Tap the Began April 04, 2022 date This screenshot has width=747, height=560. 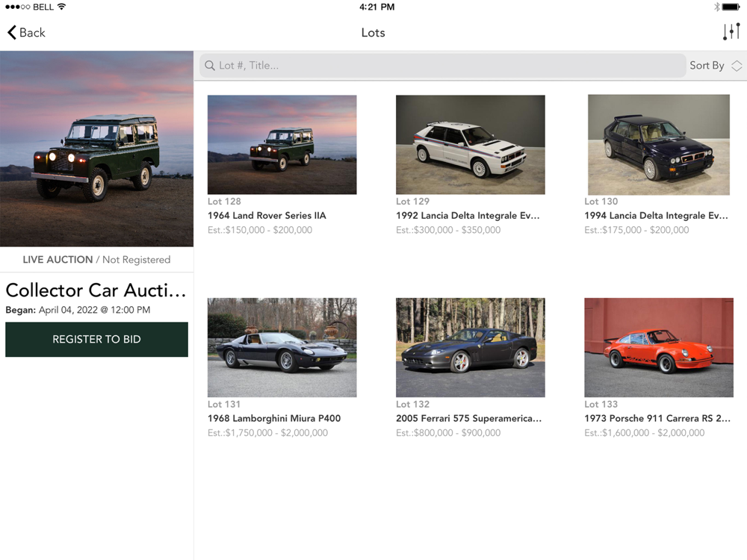[78, 310]
